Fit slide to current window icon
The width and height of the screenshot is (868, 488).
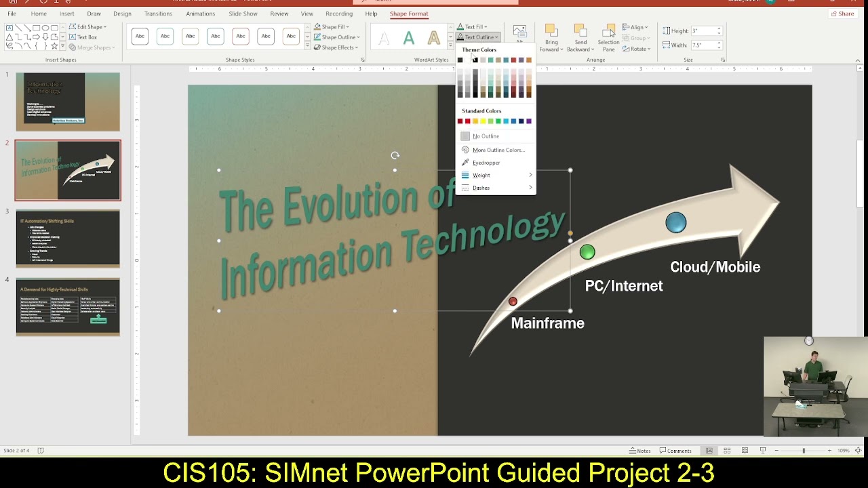tap(859, 451)
